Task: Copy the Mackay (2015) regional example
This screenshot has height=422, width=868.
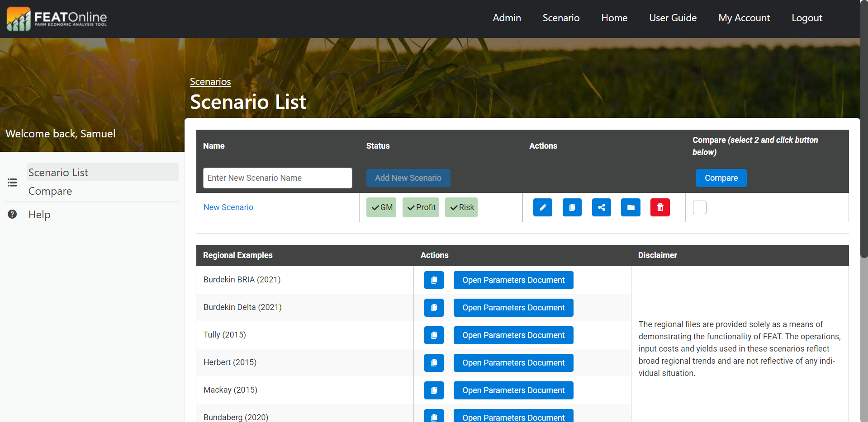Action: [x=434, y=390]
